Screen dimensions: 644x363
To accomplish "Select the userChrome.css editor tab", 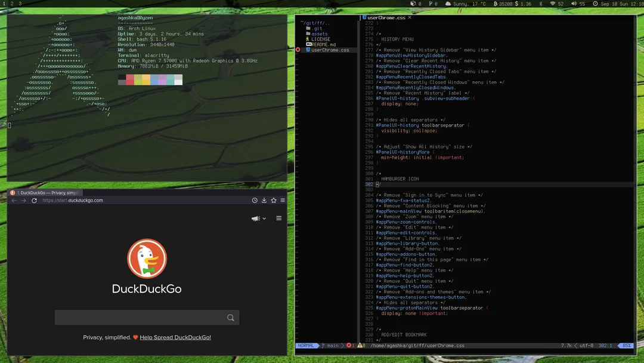I will [x=385, y=17].
